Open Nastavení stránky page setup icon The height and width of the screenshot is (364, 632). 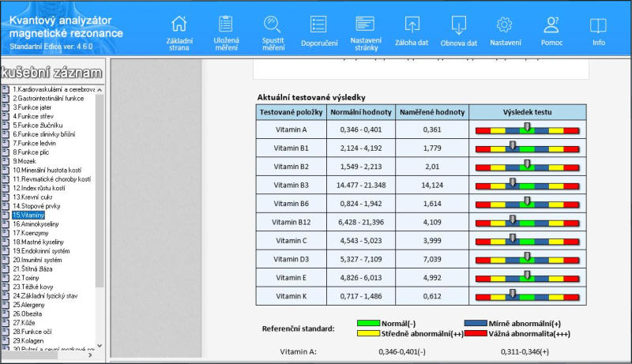(365, 24)
